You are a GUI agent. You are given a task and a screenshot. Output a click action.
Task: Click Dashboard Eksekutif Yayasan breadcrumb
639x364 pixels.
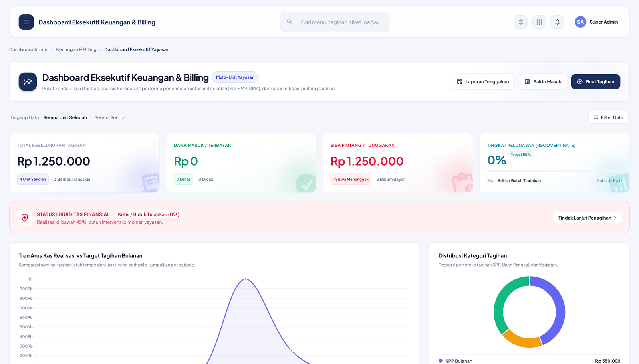pos(137,49)
